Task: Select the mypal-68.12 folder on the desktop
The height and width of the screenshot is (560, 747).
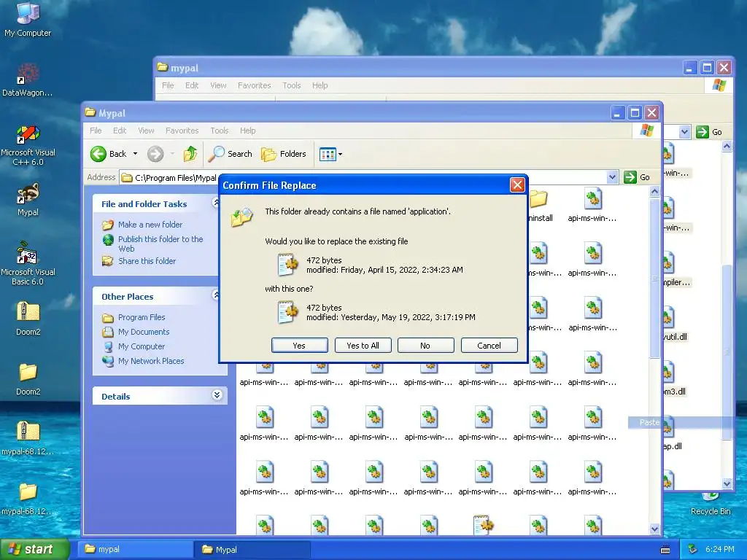Action: coord(28,499)
